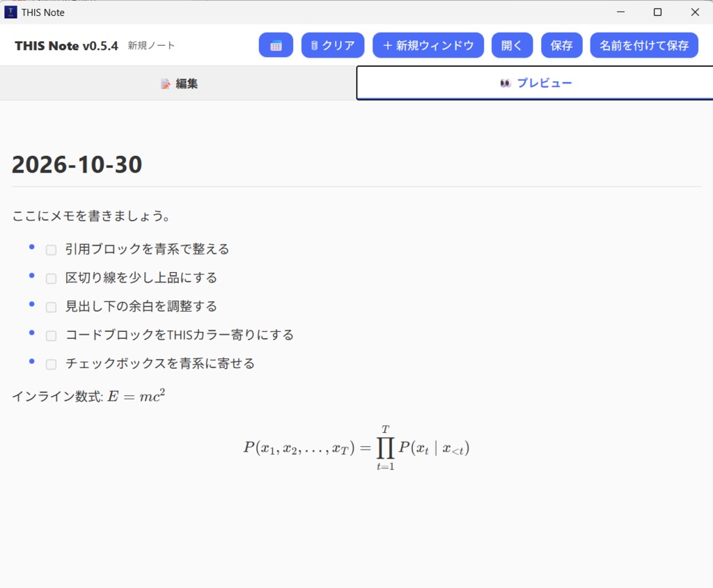Select the プレビュー tab
The image size is (713, 588).
click(535, 84)
